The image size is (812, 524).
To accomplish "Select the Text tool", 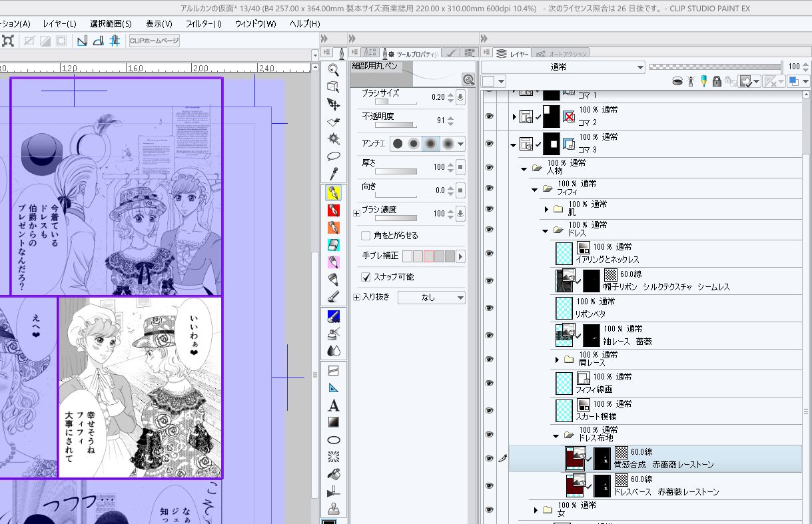I will (x=334, y=405).
